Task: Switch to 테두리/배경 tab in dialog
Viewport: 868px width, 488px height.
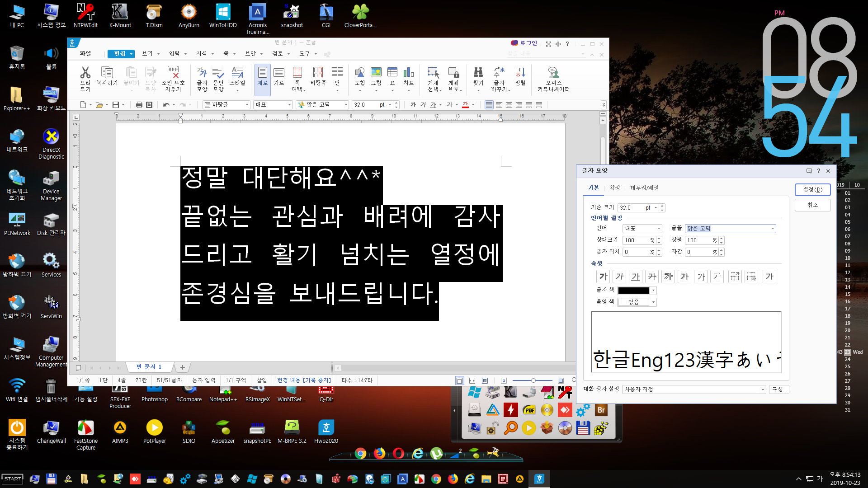Action: 644,188
